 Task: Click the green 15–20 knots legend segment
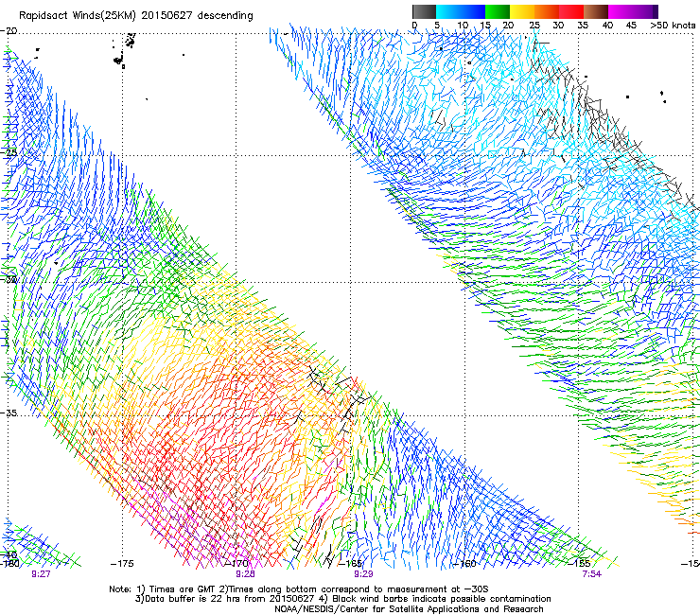point(498,11)
